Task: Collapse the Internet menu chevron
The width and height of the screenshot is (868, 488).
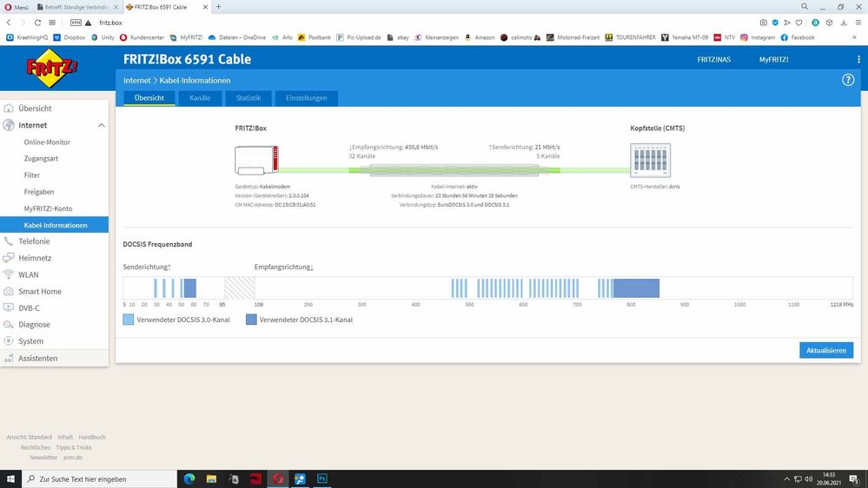Action: click(102, 126)
